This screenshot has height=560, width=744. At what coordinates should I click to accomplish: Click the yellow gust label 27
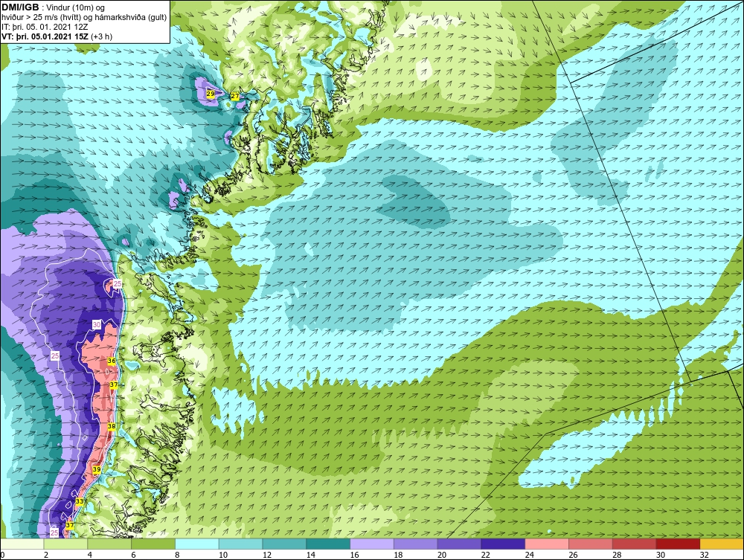(x=235, y=96)
